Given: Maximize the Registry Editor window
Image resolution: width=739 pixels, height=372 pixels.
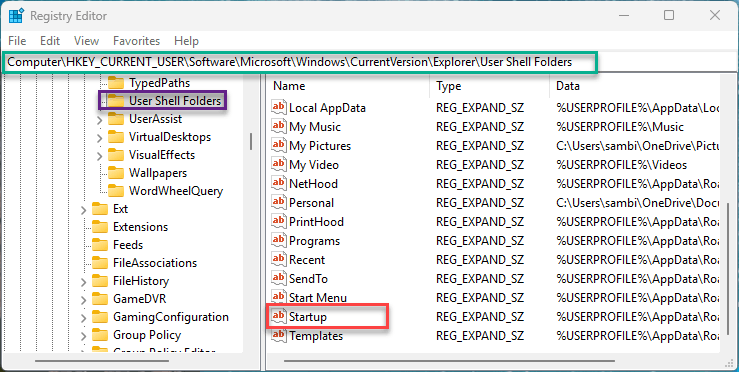Looking at the screenshot, I should pos(669,15).
